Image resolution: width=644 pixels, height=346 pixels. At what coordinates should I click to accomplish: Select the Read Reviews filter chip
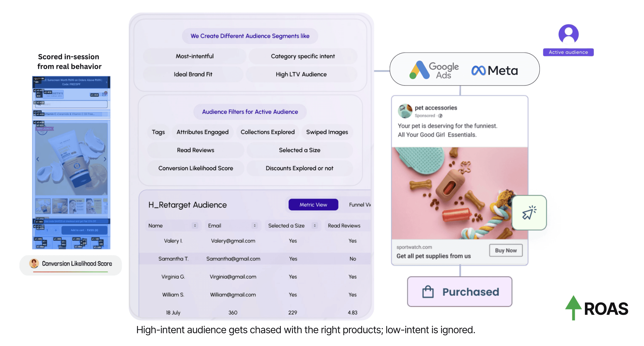(x=195, y=150)
